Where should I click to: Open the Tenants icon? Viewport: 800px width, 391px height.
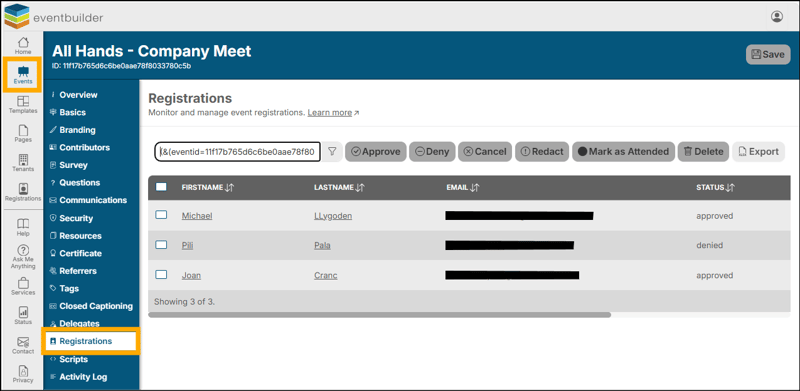click(23, 163)
